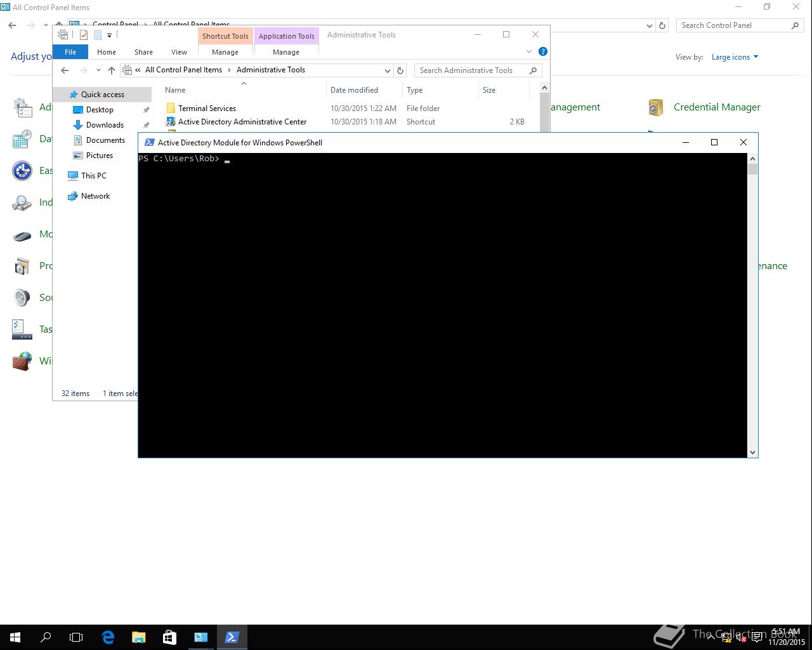Viewport: 812px width, 650px height.
Task: Open the File tab in Explorer
Action: 70,52
